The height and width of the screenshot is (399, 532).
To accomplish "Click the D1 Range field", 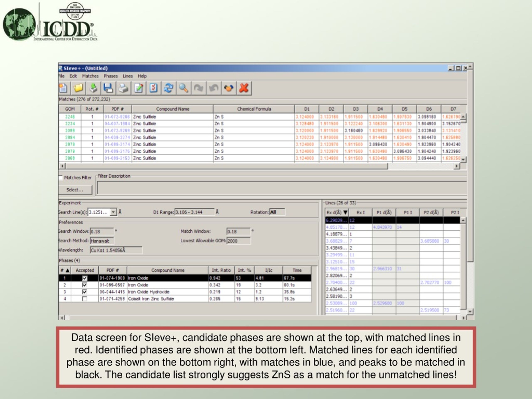I will pos(194,212).
